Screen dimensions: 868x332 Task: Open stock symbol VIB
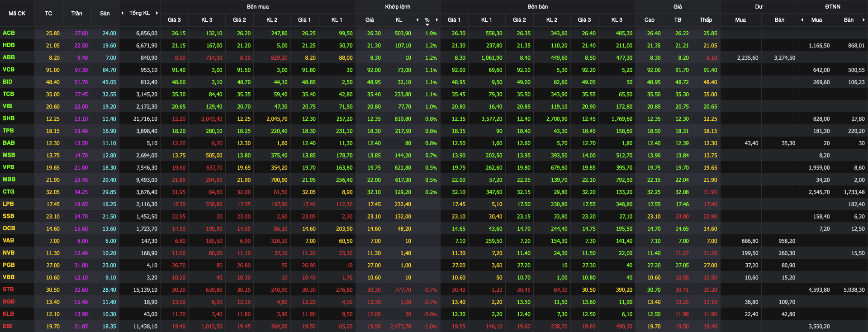pyautogui.click(x=7, y=106)
